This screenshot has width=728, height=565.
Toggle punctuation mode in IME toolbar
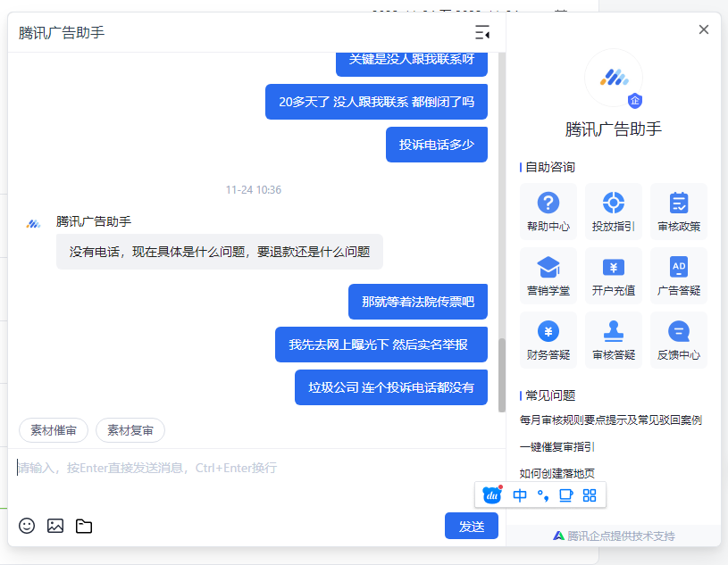click(543, 495)
